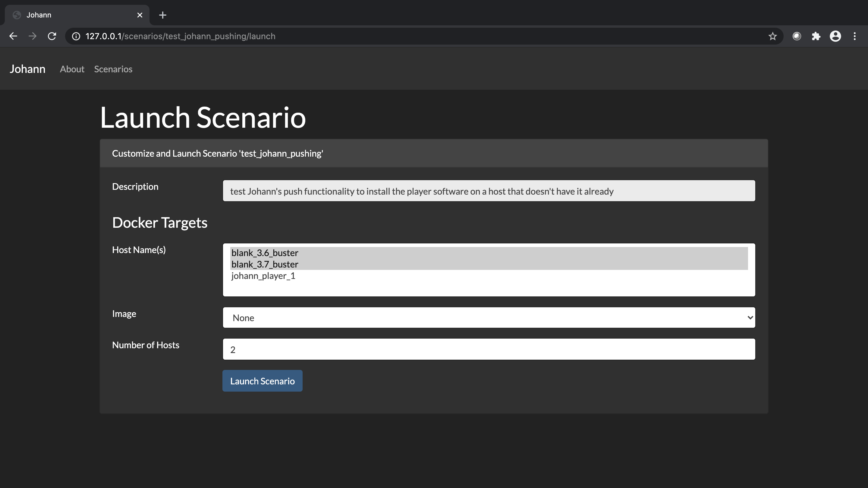
Task: Select blank_3.7_buster host entry
Action: pos(264,264)
